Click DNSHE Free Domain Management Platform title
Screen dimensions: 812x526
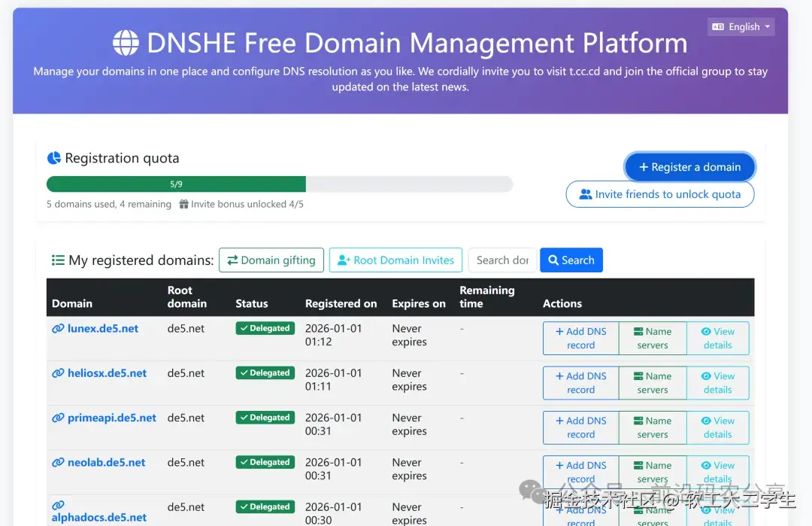(x=417, y=42)
